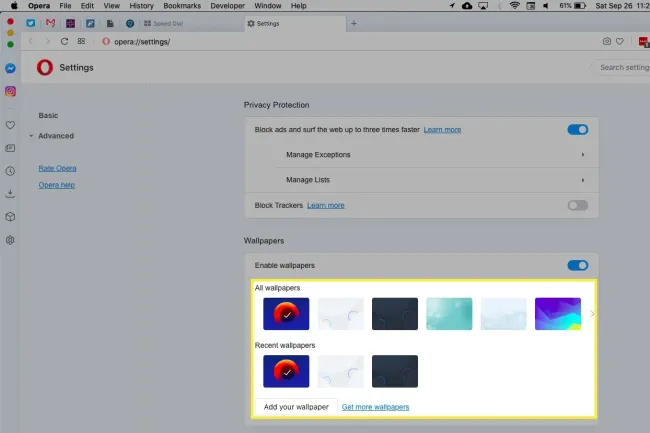This screenshot has height=433, width=650.
Task: Open History from the sidebar clock icon
Action: point(10,170)
